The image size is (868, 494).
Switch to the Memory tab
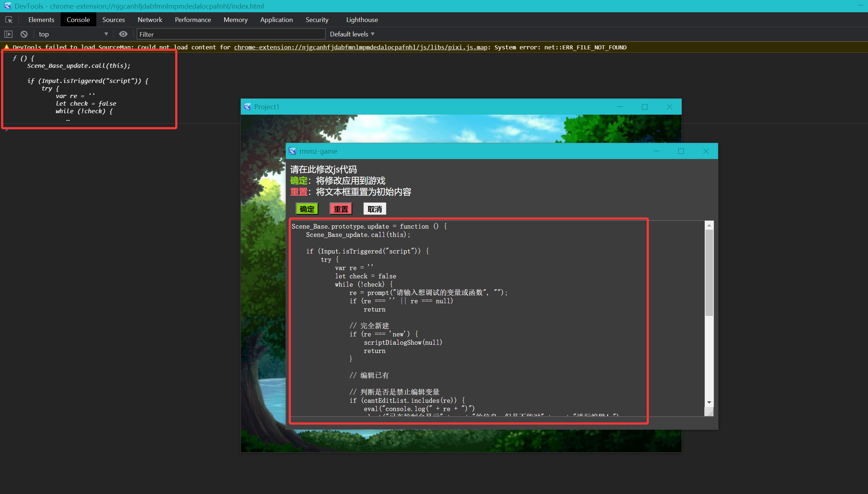[235, 20]
